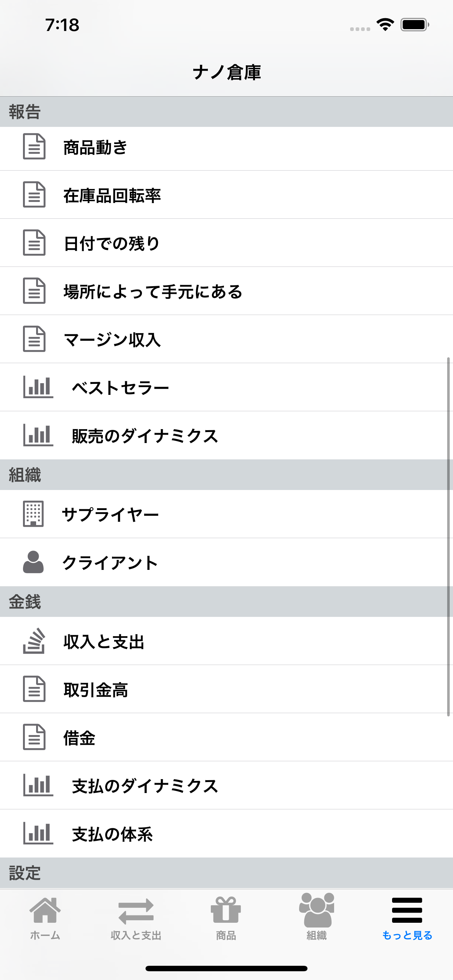Tap the document icon beside 借金
This screenshot has width=453, height=980.
(34, 737)
